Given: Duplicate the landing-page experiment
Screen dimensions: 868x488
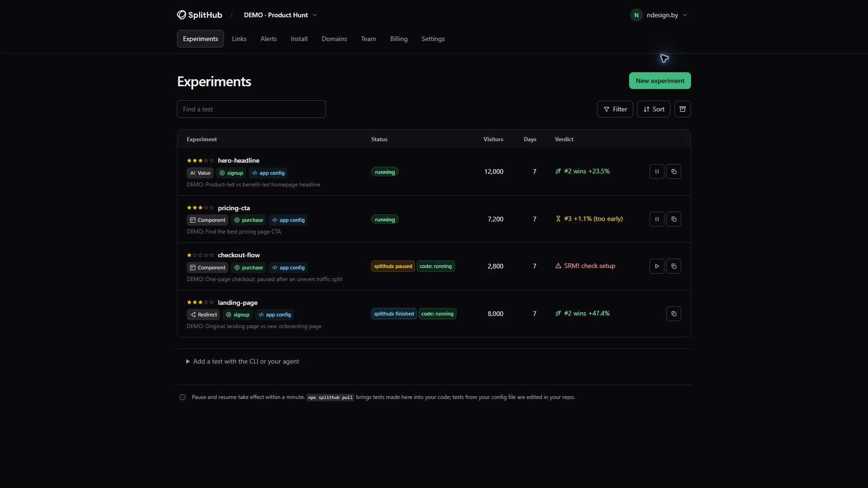Looking at the screenshot, I should 673,314.
